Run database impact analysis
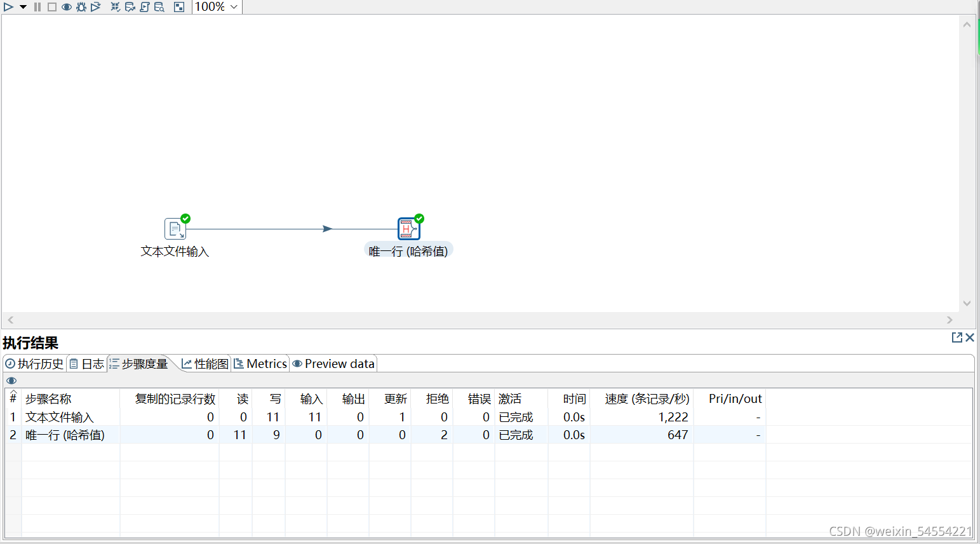The image size is (980, 544). (130, 7)
